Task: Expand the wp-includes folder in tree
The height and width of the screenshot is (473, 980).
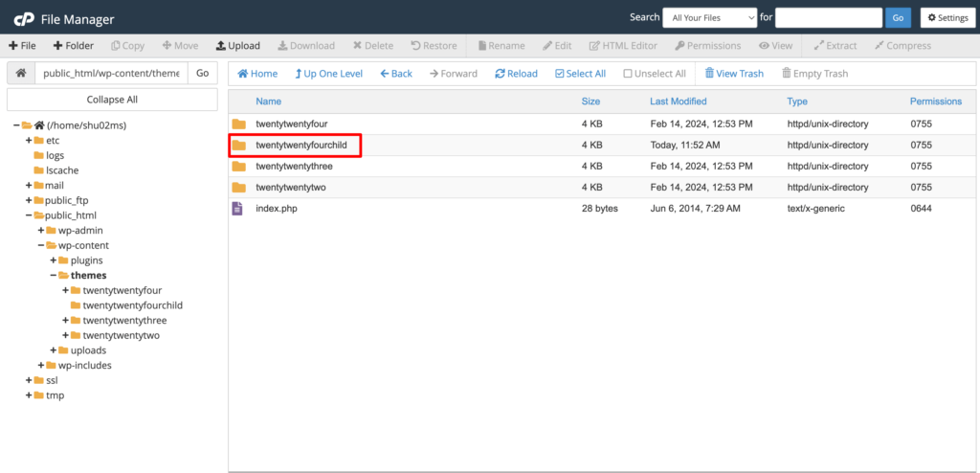Action: [x=41, y=366]
